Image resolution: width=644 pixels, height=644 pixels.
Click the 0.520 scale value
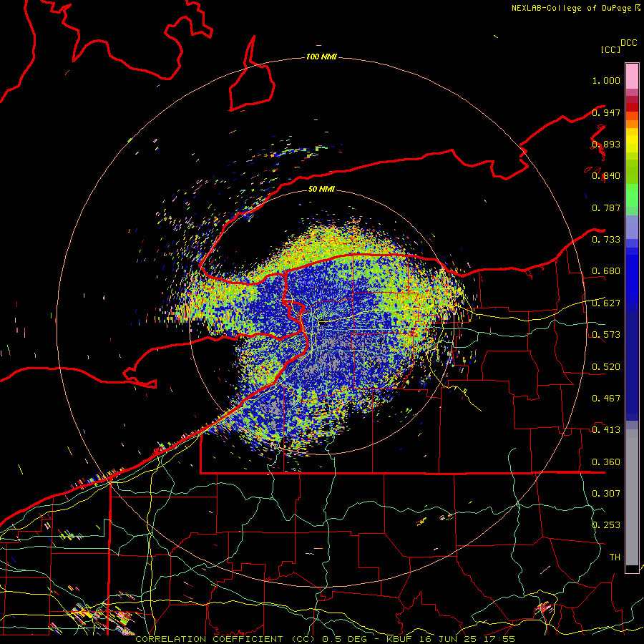point(606,367)
